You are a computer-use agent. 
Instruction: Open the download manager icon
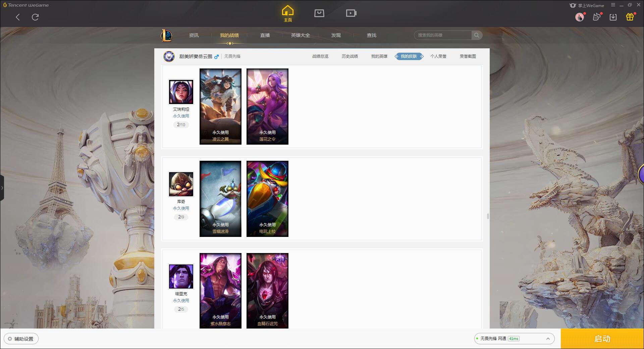613,17
